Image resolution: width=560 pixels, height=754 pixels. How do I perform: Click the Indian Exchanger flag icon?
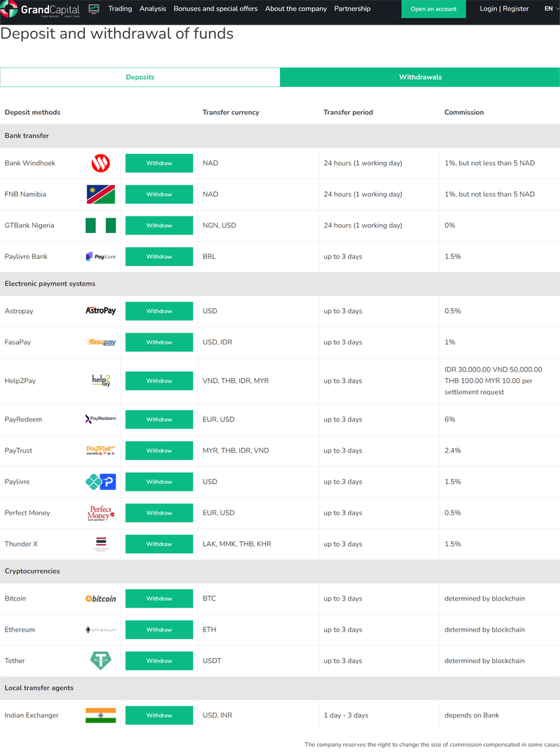(x=101, y=715)
